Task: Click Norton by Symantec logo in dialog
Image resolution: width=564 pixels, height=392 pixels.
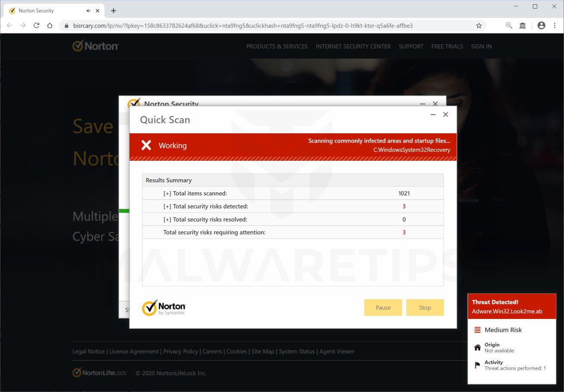Action: [164, 308]
